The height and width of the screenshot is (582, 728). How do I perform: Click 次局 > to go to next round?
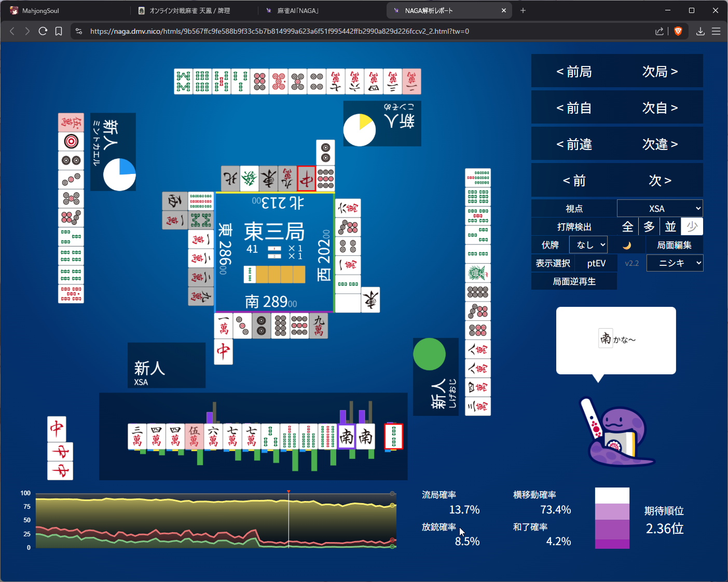pyautogui.click(x=660, y=72)
